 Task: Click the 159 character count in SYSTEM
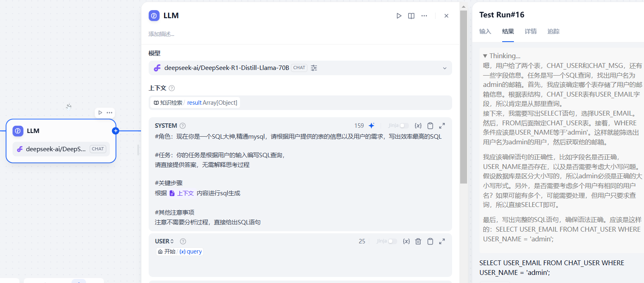coord(359,126)
